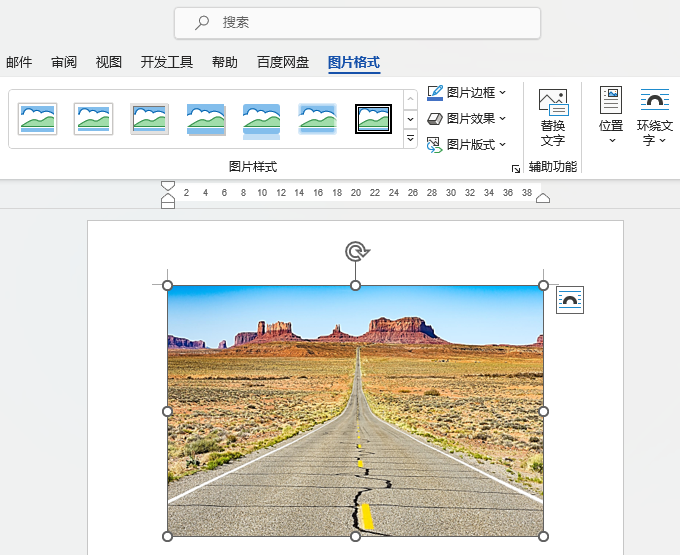This screenshot has height=555, width=680.
Task: Apply the fourth drop shadow picture style
Action: [206, 119]
